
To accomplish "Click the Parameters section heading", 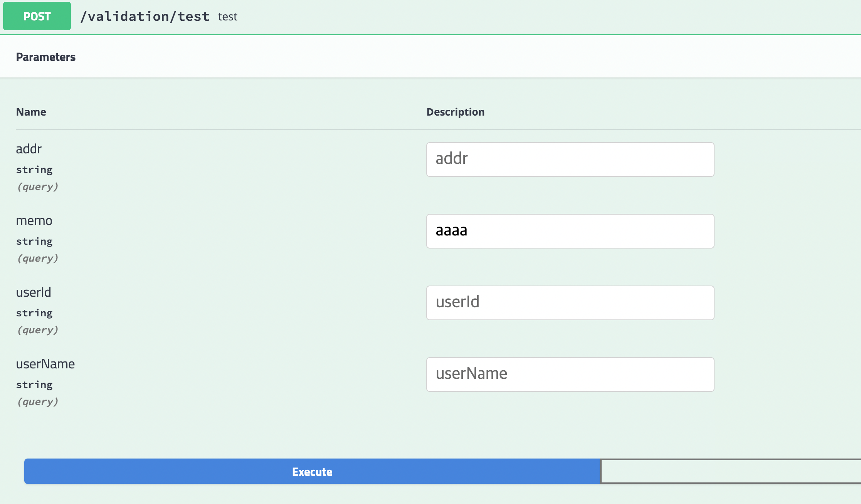I will (45, 57).
